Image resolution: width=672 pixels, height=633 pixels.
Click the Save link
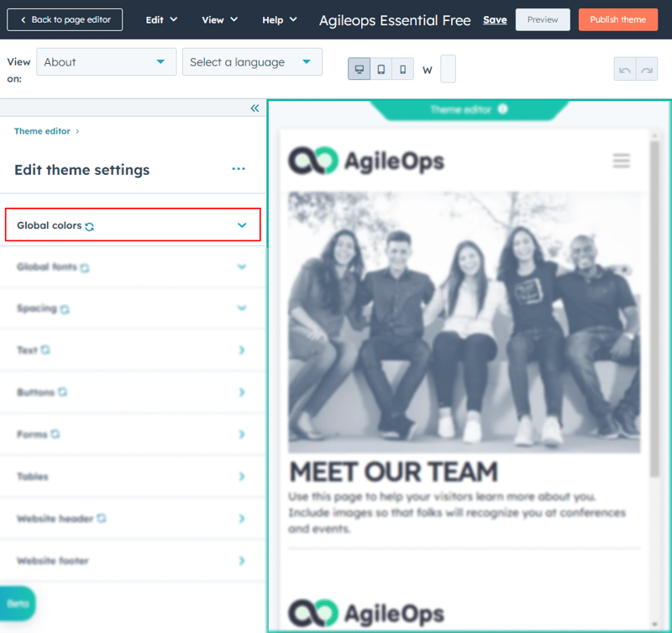[495, 19]
